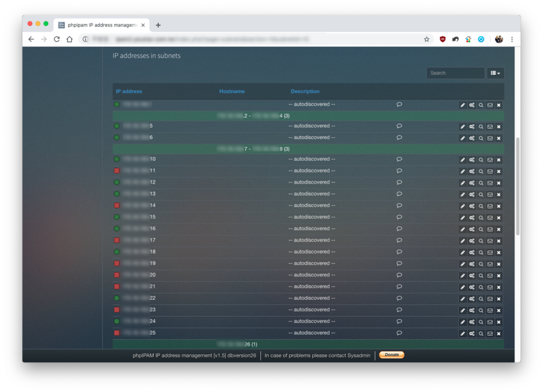Comment bubble icon for address 10
543x392 pixels.
tap(399, 159)
